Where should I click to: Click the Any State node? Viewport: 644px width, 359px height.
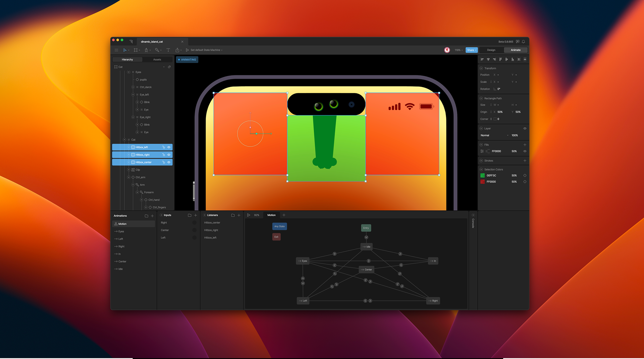point(279,226)
